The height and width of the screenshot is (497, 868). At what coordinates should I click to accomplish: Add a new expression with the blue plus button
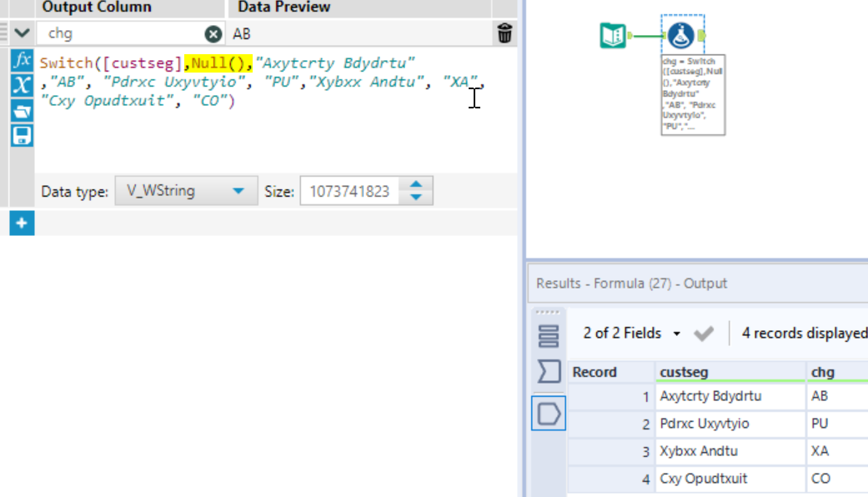coord(21,223)
